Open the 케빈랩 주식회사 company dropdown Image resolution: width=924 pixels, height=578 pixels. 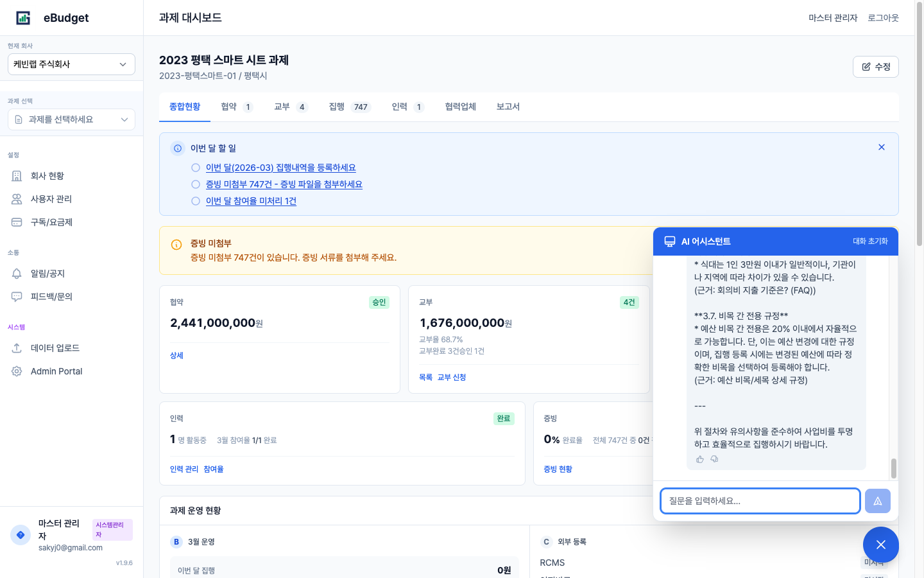click(71, 64)
